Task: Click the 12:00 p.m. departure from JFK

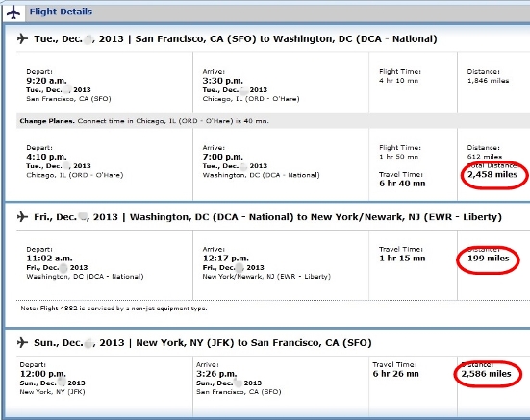Action: click(43, 374)
